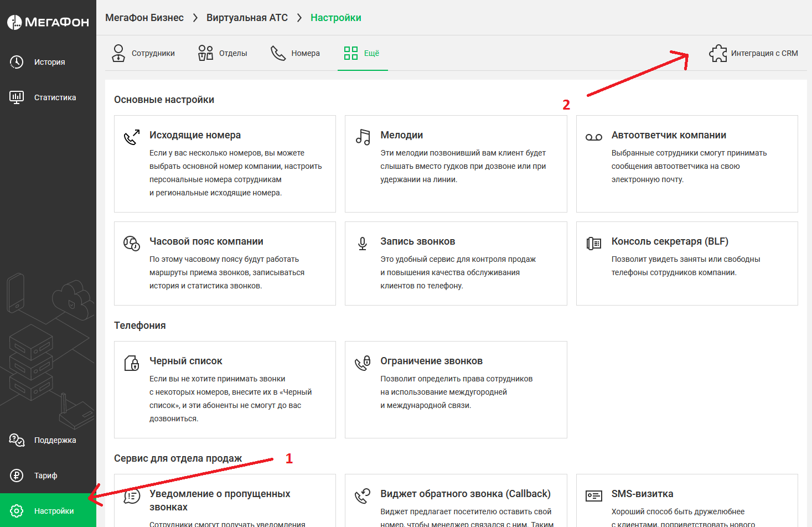Click the Автоответчик voicemail icon
This screenshot has width=812, height=527.
594,137
